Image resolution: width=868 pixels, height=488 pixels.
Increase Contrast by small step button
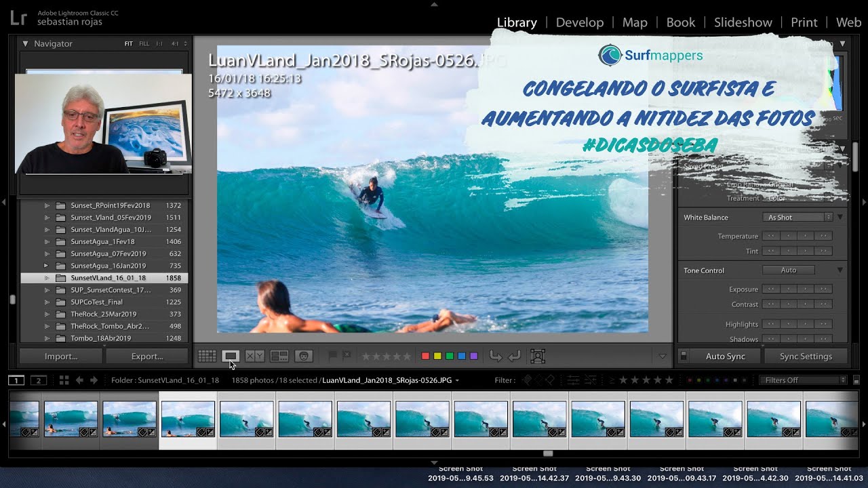pyautogui.click(x=806, y=304)
